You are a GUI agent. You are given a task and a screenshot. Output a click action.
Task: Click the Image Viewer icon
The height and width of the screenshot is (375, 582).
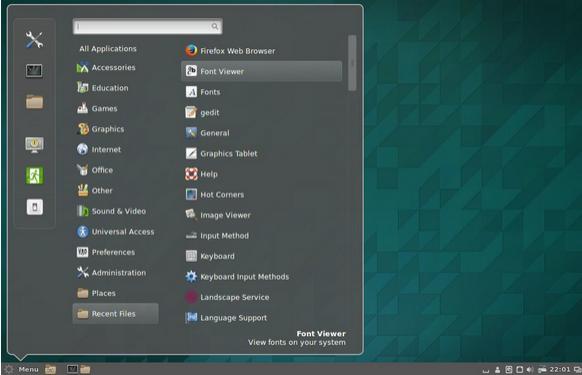(x=191, y=215)
